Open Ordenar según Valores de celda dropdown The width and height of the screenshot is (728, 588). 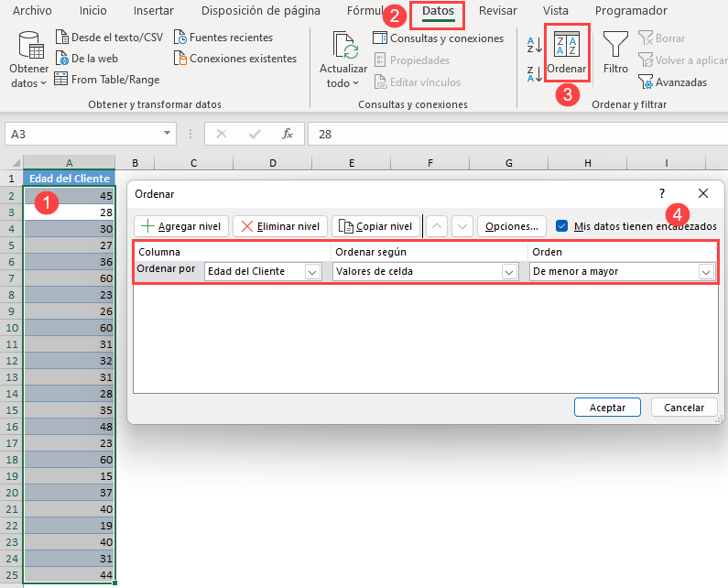click(x=509, y=272)
